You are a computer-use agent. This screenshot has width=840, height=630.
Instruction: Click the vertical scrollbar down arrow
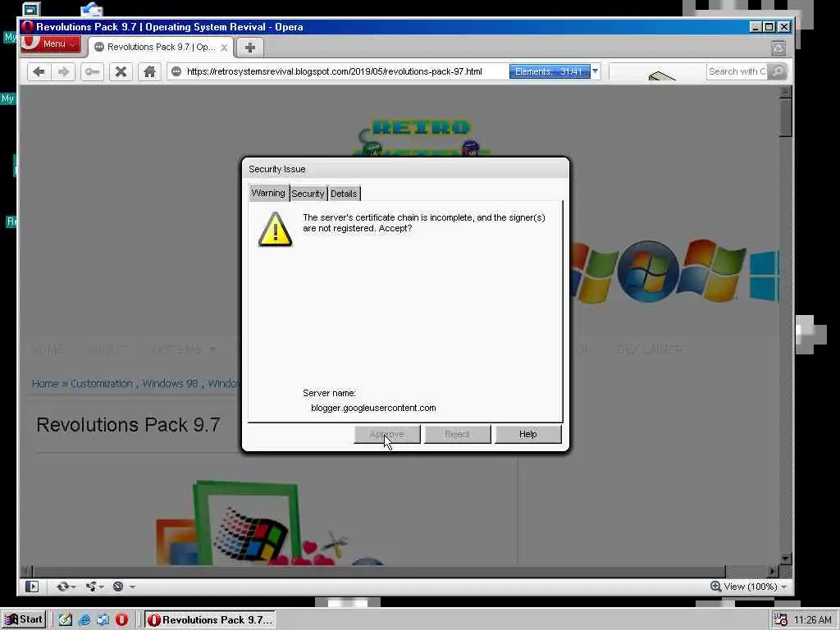pos(785,558)
